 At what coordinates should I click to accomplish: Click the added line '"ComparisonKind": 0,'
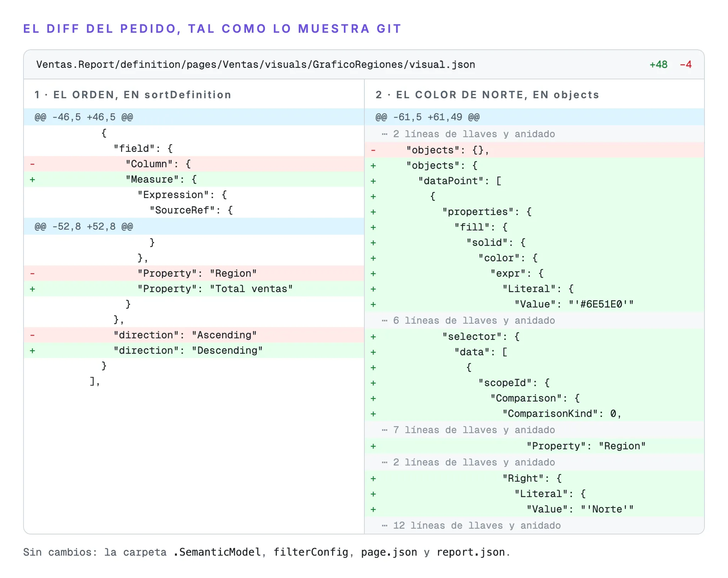[x=534, y=414]
